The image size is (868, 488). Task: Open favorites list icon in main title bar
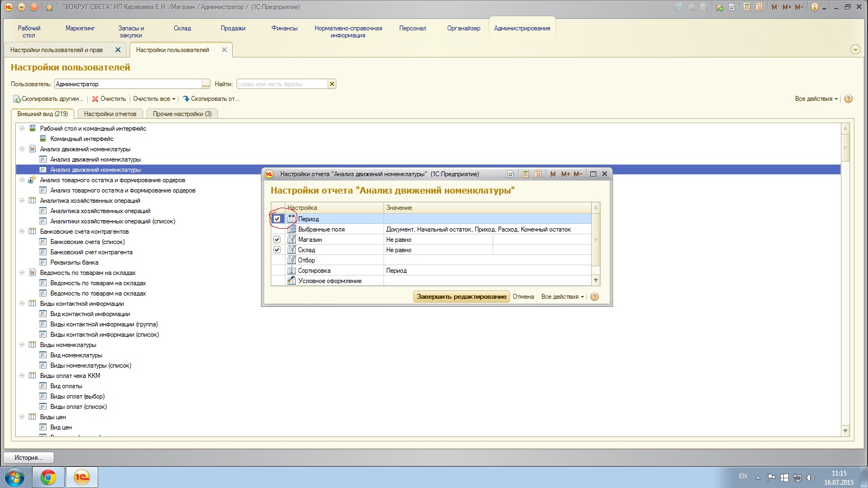click(x=732, y=7)
